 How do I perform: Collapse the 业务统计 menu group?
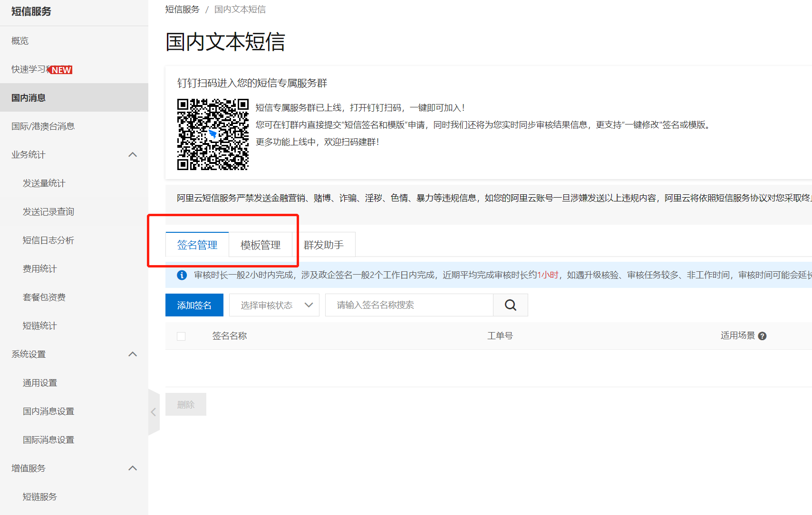(x=133, y=155)
